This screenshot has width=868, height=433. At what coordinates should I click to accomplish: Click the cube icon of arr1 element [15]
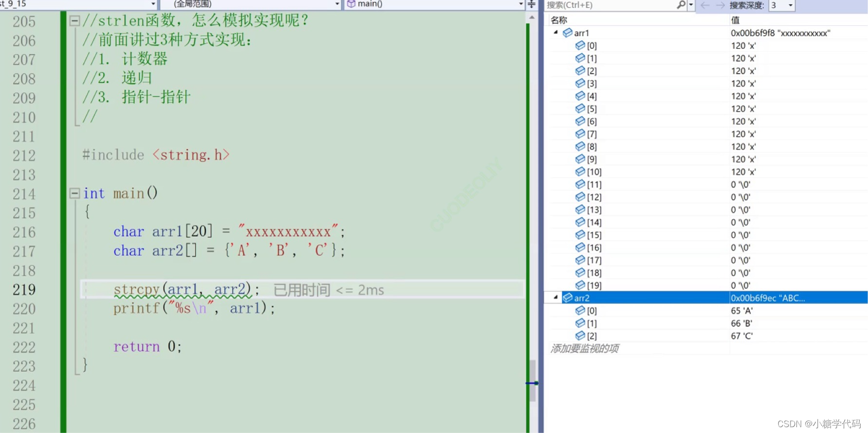pos(580,235)
